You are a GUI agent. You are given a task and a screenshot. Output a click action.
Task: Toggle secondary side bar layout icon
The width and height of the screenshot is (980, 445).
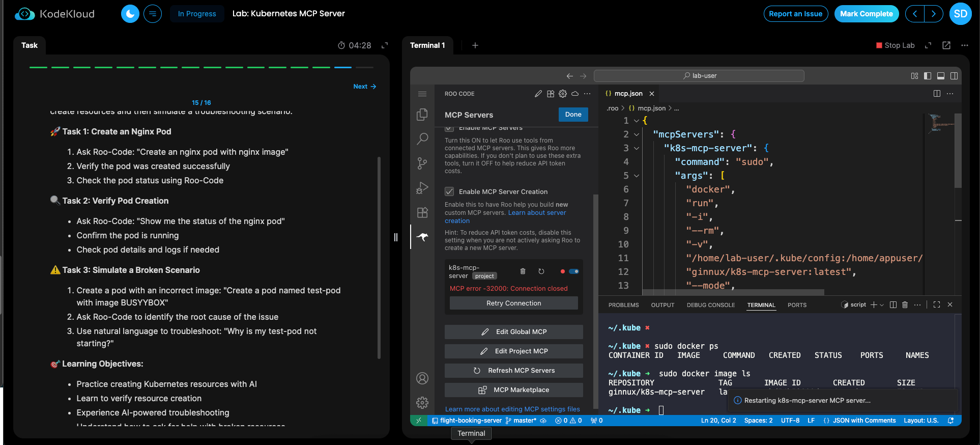click(954, 76)
